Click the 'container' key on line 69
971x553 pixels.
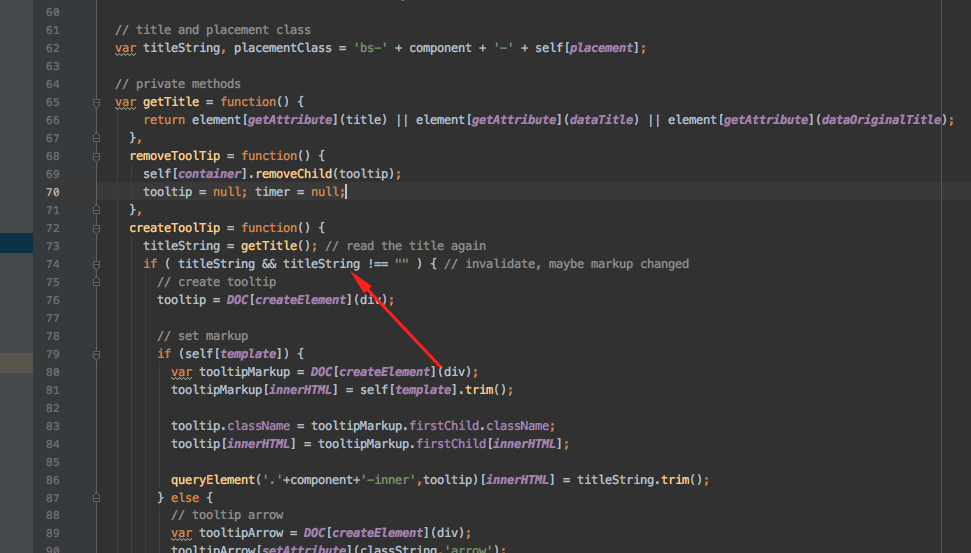click(210, 173)
